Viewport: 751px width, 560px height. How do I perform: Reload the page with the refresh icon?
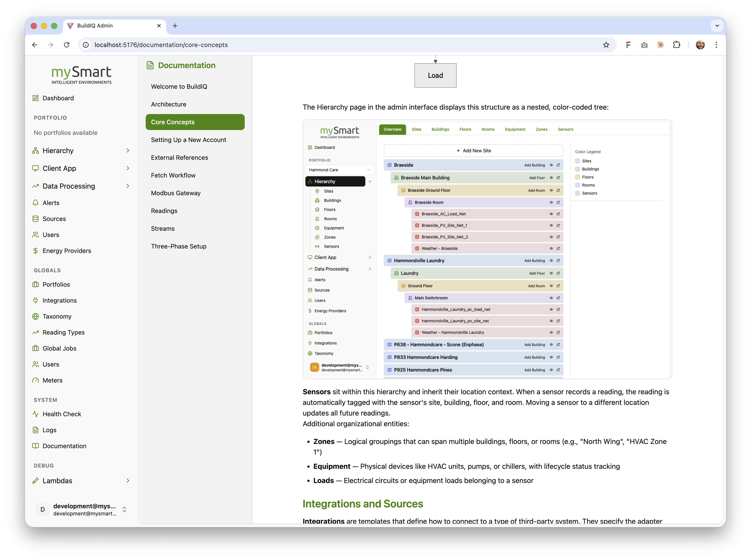(x=67, y=45)
